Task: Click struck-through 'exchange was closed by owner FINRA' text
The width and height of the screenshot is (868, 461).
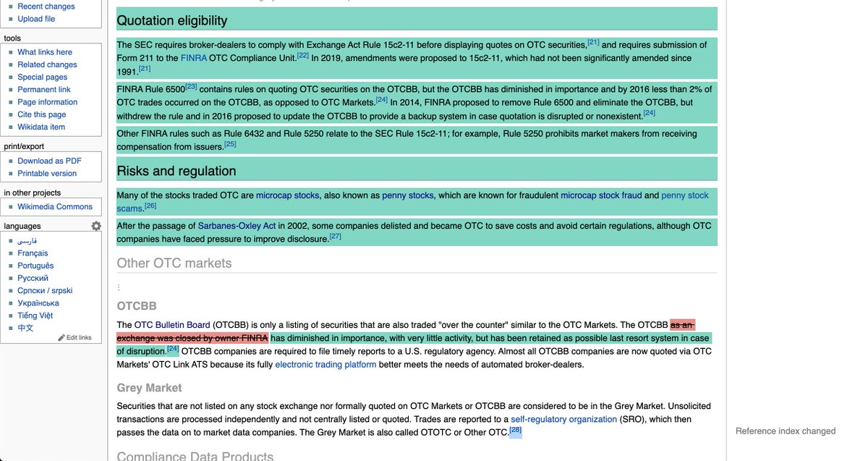Action: [192, 338]
